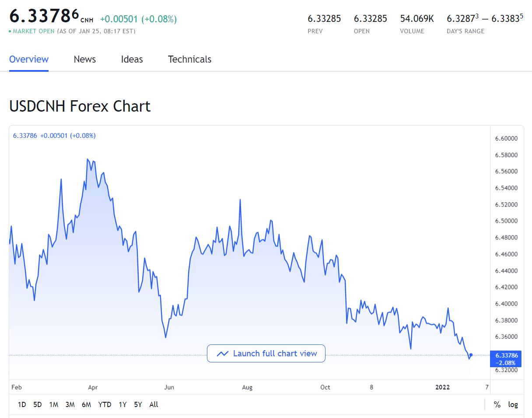Select the 1Y time range
This screenshot has width=532, height=418.
[x=122, y=404]
